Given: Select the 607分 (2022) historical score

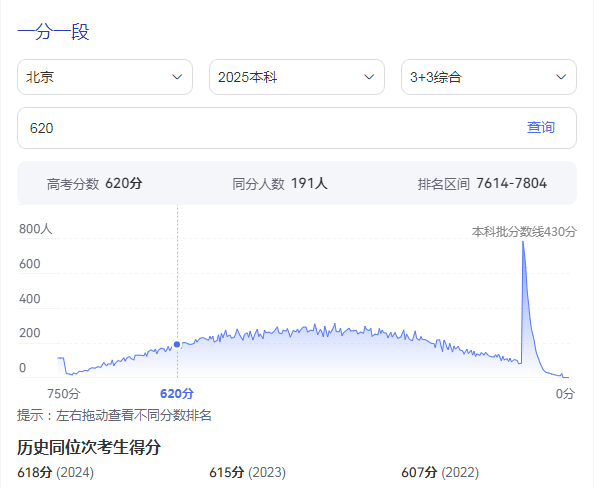Looking at the screenshot, I should pyautogui.click(x=440, y=472).
